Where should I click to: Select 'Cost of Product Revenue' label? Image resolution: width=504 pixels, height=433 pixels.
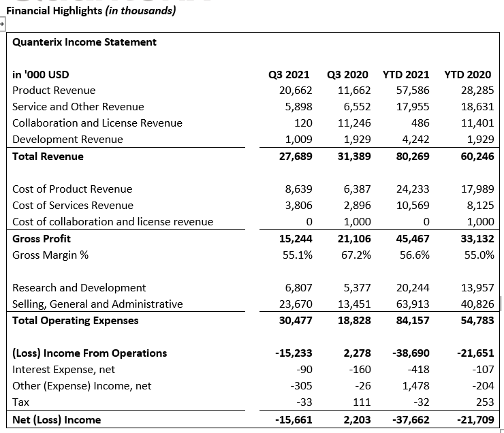(72, 189)
